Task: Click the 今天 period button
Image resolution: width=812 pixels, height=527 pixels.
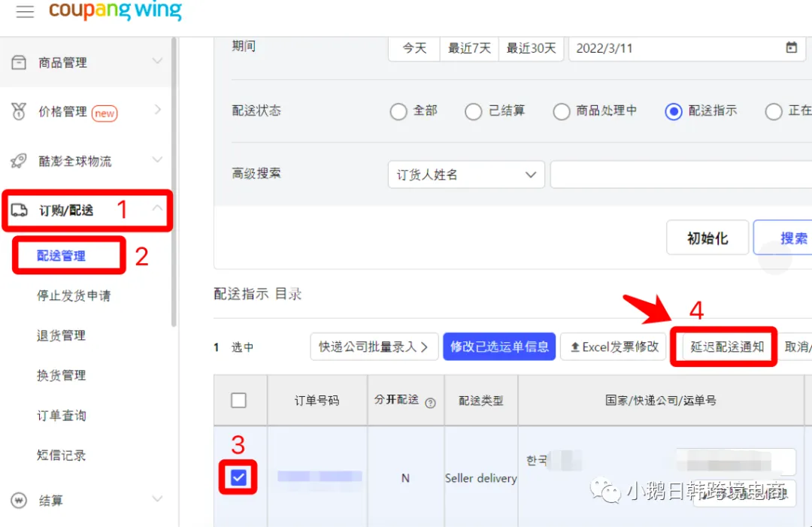Action: coord(414,48)
